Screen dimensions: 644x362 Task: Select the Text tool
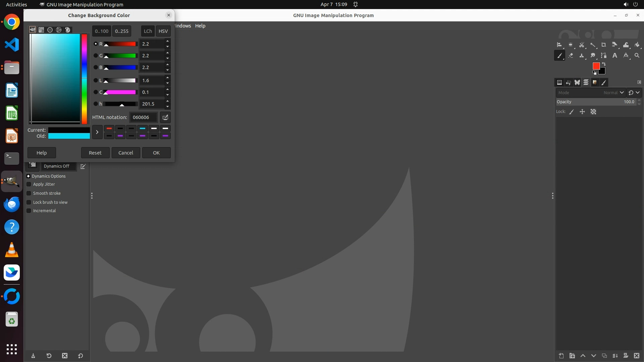[615, 56]
